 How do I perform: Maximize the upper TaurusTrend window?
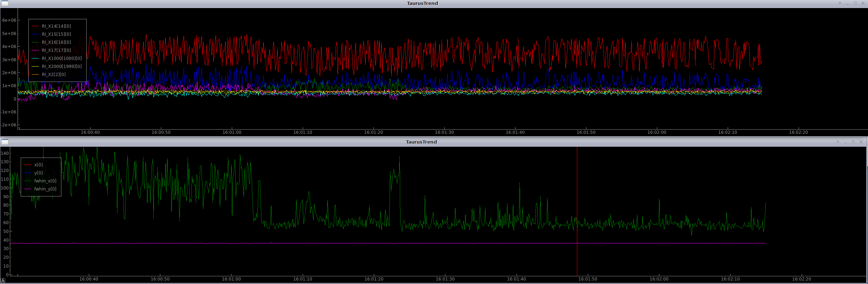click(x=855, y=3)
